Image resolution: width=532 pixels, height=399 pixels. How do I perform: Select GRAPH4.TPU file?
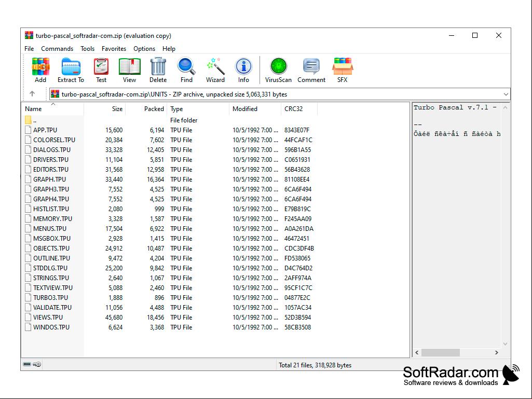coord(51,199)
